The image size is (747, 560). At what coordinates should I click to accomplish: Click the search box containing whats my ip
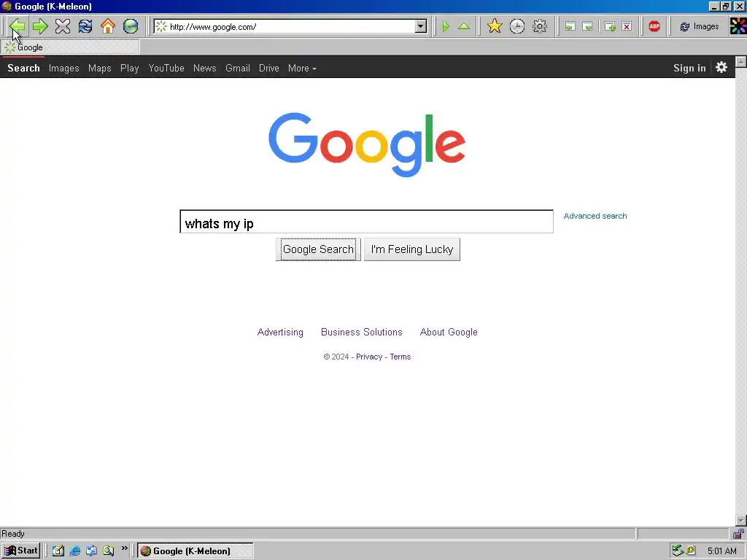pos(366,222)
